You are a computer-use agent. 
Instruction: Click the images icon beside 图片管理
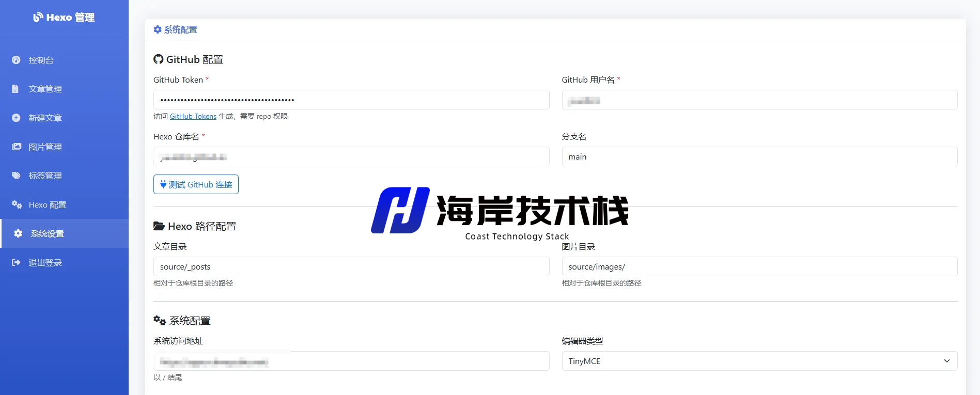click(17, 147)
